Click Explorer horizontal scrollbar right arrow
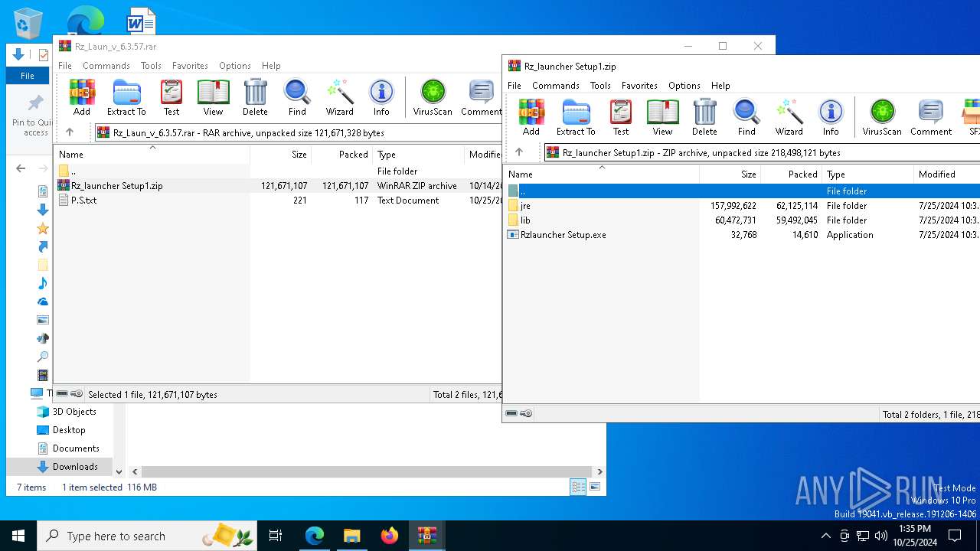This screenshot has width=980, height=551. pyautogui.click(x=599, y=472)
